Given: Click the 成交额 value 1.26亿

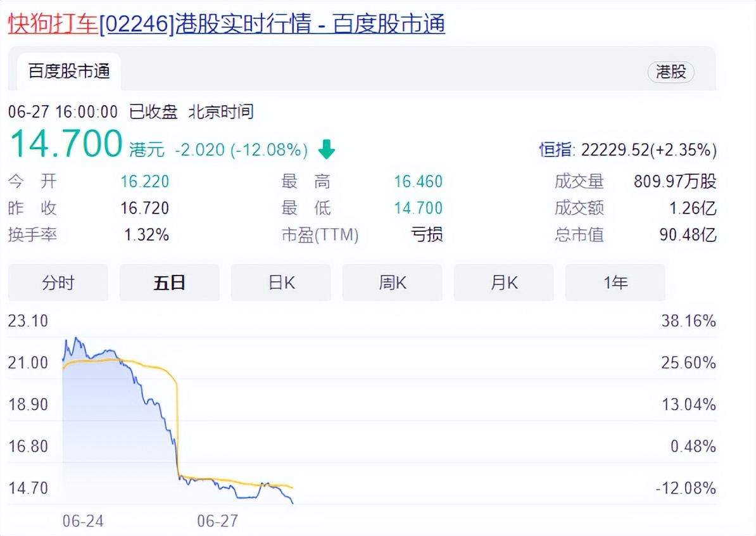Looking at the screenshot, I should (693, 208).
